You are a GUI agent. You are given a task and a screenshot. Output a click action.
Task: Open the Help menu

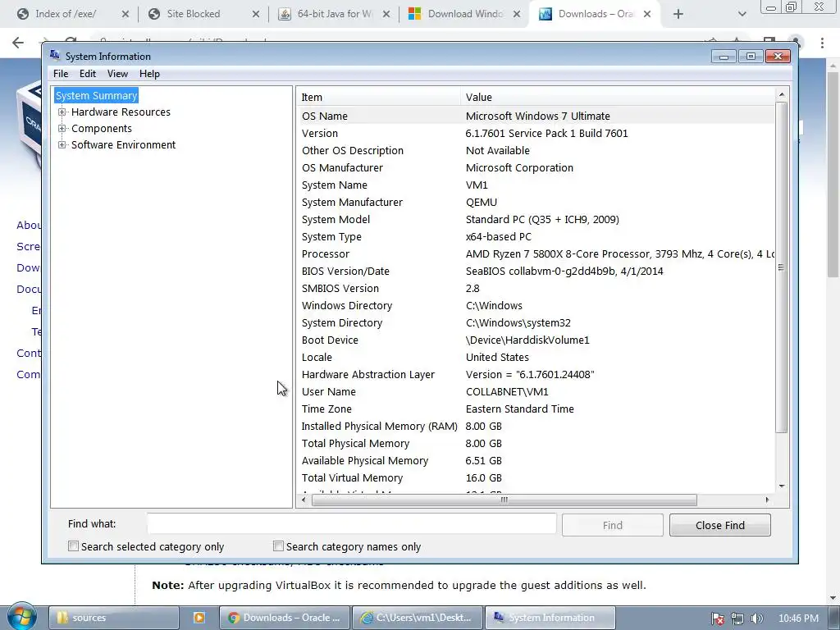click(x=149, y=74)
